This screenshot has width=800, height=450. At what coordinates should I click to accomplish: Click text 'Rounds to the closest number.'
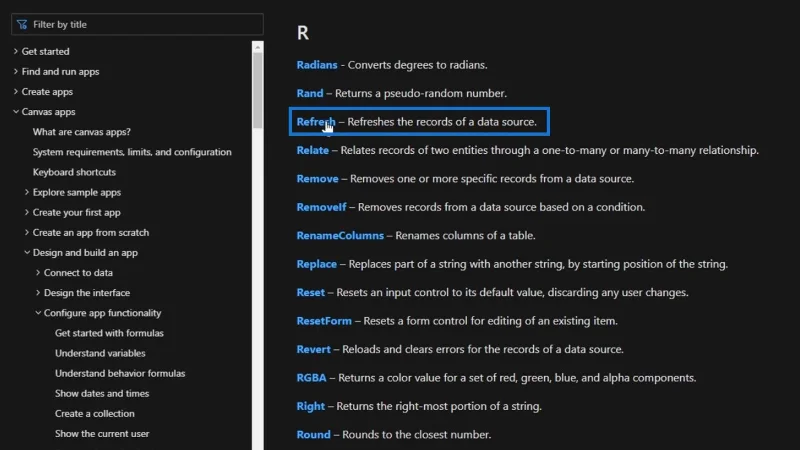(417, 435)
